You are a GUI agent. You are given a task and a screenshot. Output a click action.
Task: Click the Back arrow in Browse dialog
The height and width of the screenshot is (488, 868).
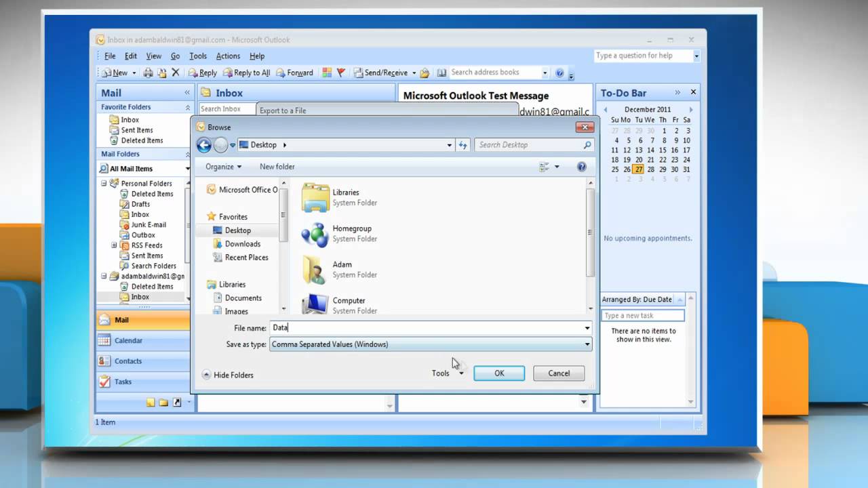coord(203,144)
